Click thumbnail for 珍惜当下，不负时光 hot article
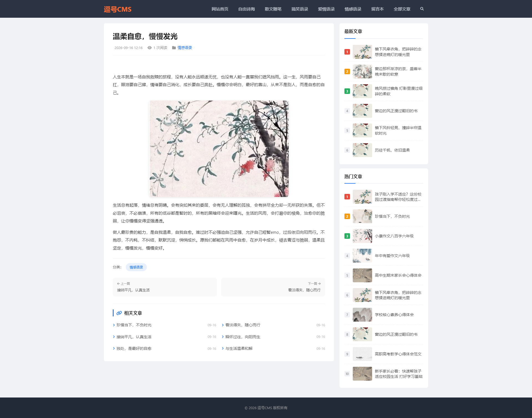Viewport: 532px width, 418px height. [362, 216]
